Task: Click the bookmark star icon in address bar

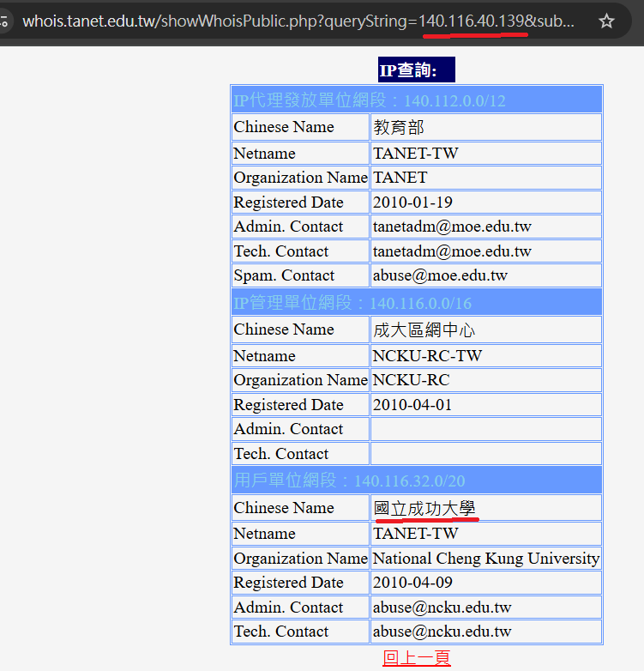Action: tap(606, 21)
